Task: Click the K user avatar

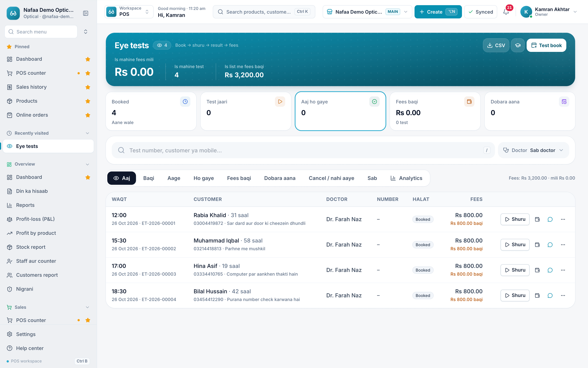Action: (x=526, y=12)
